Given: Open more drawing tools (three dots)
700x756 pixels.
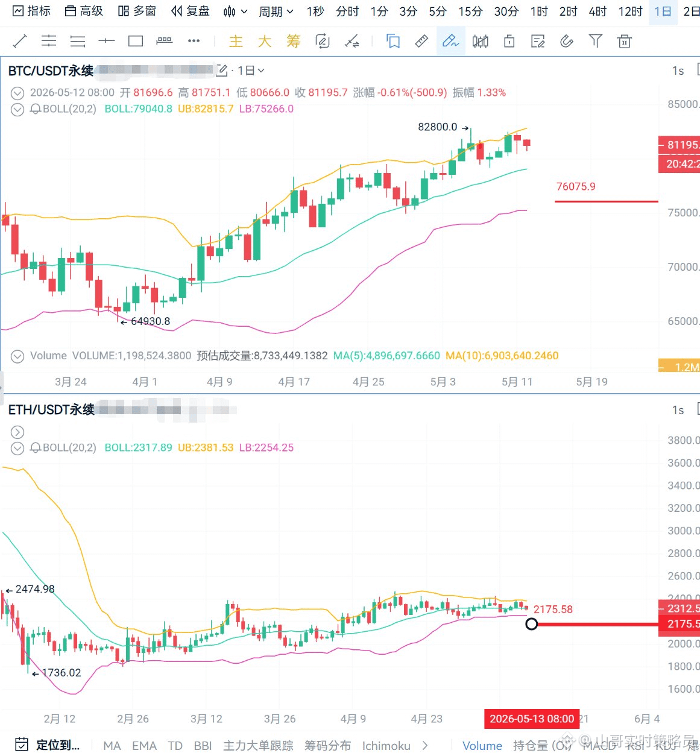Looking at the screenshot, I should point(194,41).
